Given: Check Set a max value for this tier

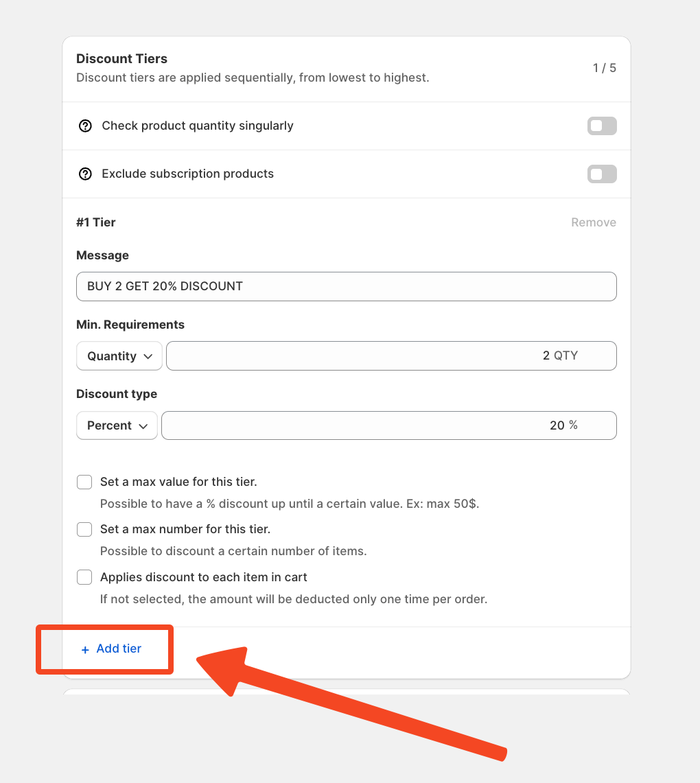Looking at the screenshot, I should (84, 482).
